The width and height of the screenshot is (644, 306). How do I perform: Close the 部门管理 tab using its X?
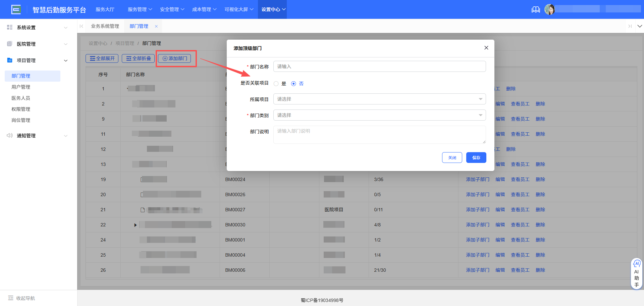pos(156,26)
